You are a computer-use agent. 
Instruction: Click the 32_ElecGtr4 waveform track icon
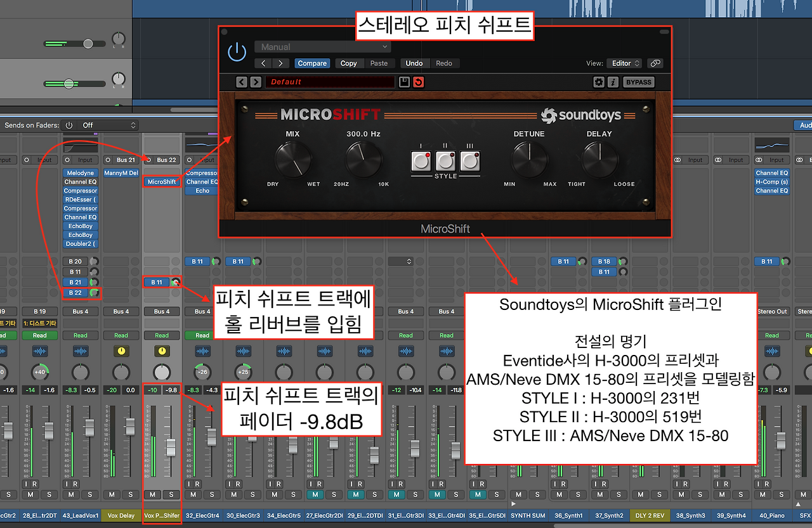[202, 351]
